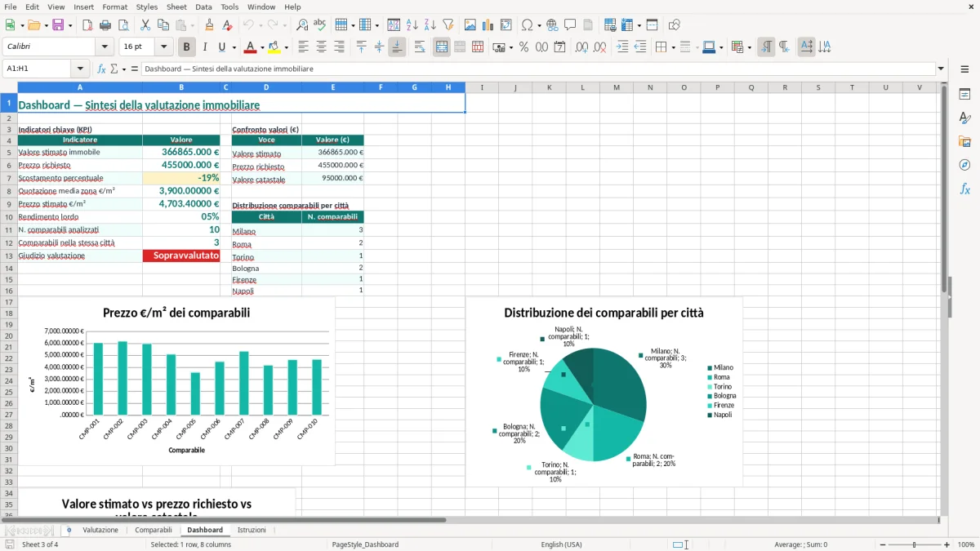The width and height of the screenshot is (980, 551).
Task: Expand the Name Box dropdown arrow
Action: [x=79, y=69]
